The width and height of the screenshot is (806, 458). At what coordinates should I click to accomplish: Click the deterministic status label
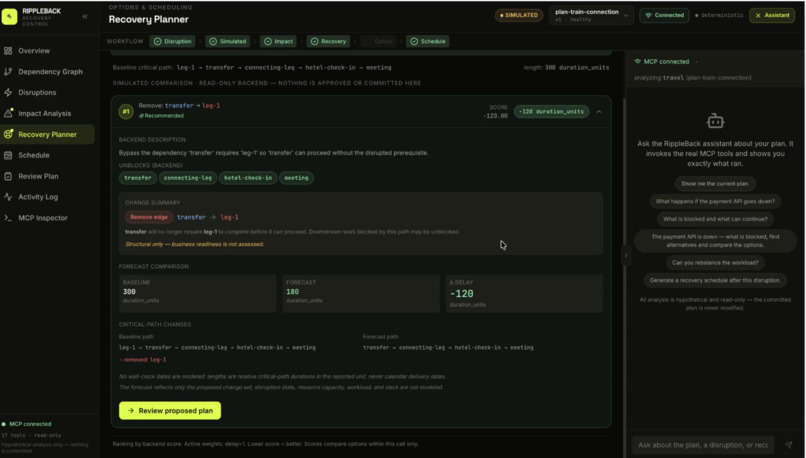point(719,15)
